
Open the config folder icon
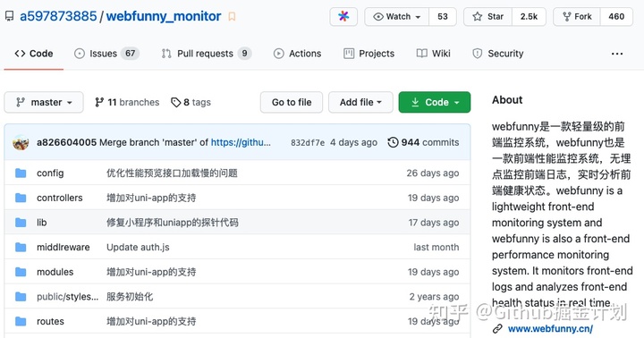[x=21, y=173]
